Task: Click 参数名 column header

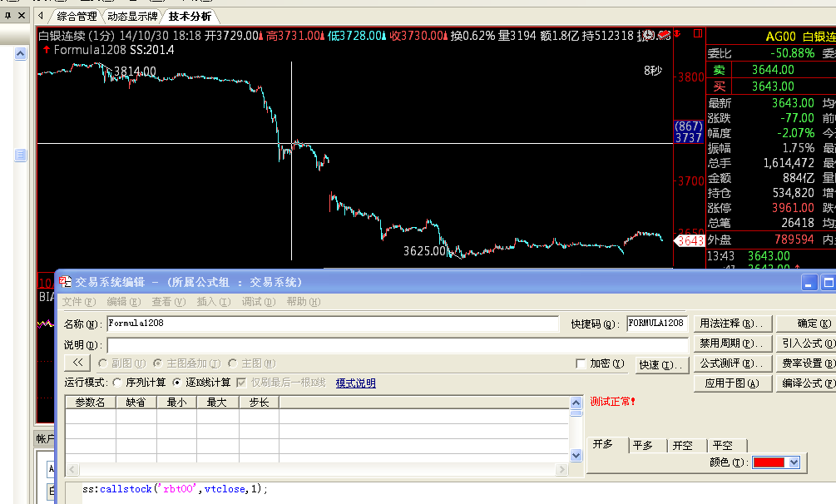Action: 90,403
